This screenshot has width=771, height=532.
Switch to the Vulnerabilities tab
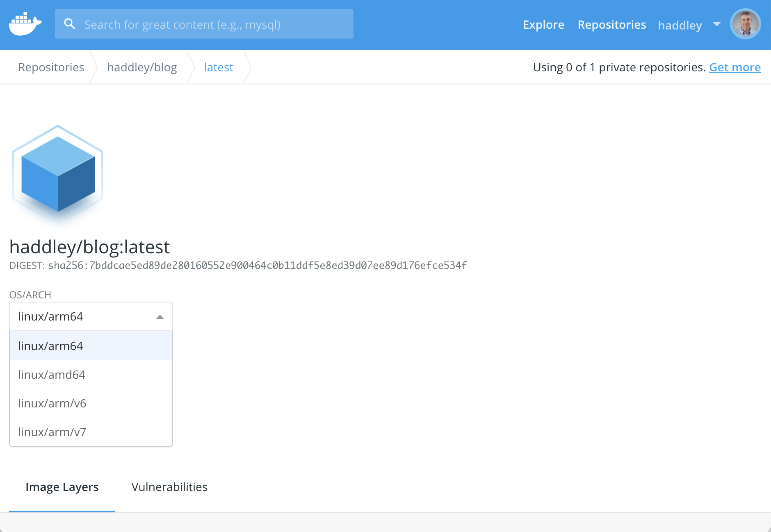169,487
